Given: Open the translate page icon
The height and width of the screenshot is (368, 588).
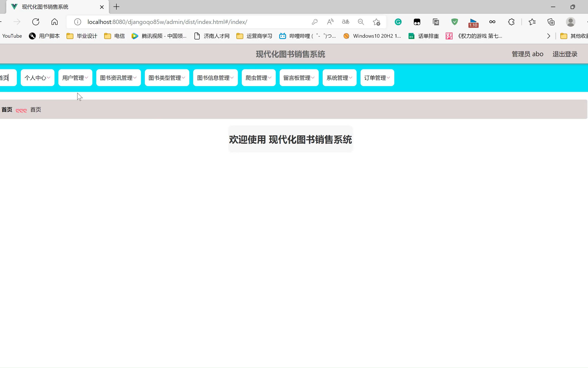Looking at the screenshot, I should (345, 22).
